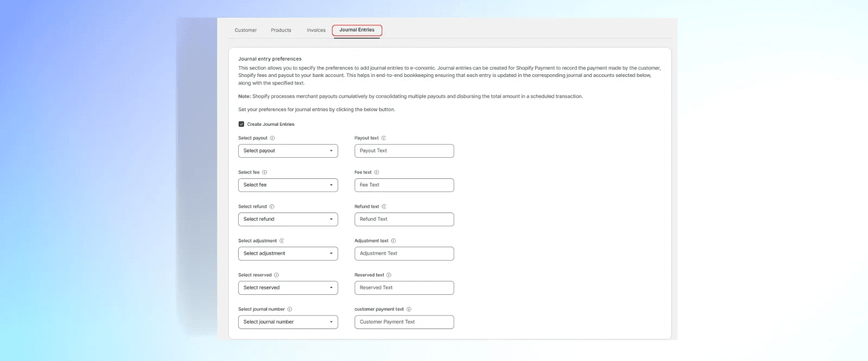Focus the Fee Text input field
This screenshot has width=868, height=361.
pos(404,185)
